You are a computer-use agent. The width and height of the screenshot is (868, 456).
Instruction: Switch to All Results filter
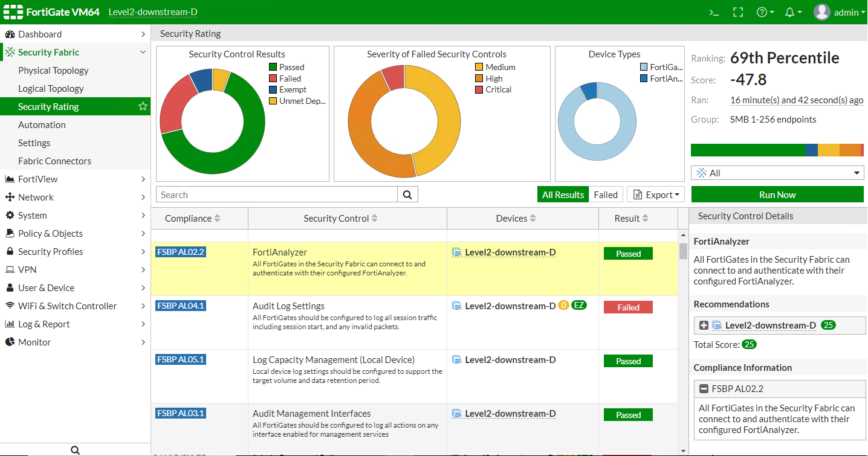pyautogui.click(x=563, y=194)
